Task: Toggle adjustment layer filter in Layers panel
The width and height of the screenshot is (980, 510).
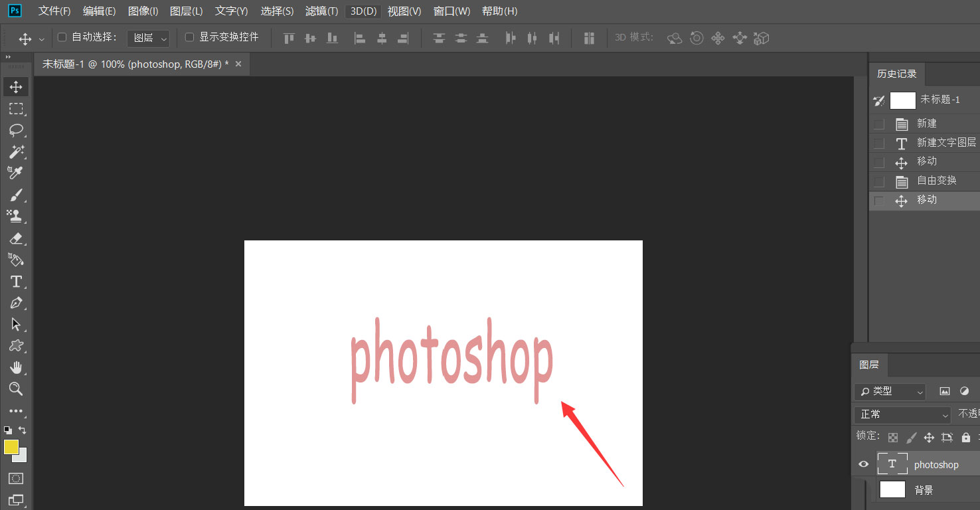Action: pyautogui.click(x=965, y=392)
